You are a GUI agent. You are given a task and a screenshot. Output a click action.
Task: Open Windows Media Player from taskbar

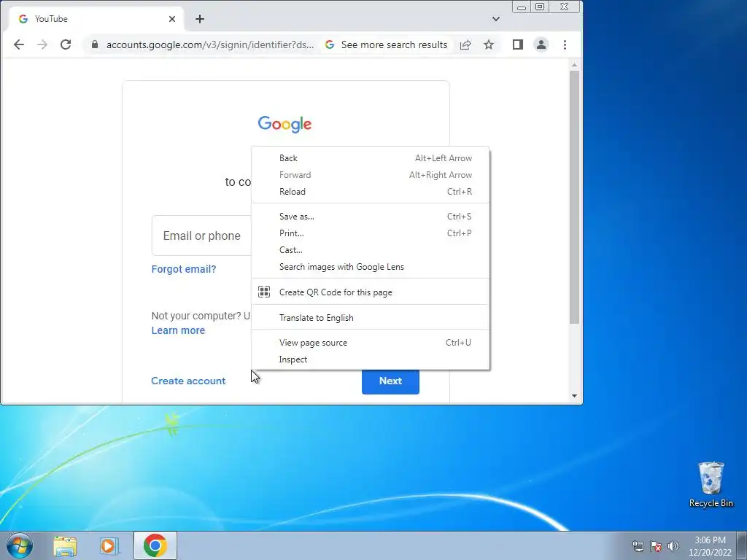[109, 545]
